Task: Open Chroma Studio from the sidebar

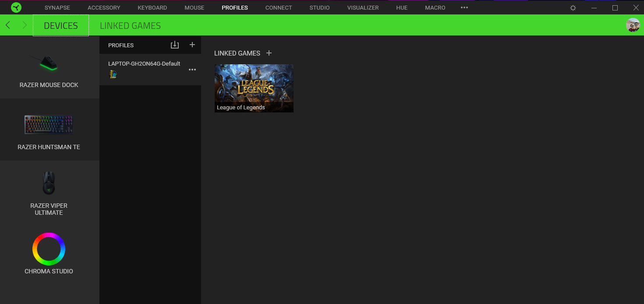Action: click(x=49, y=254)
